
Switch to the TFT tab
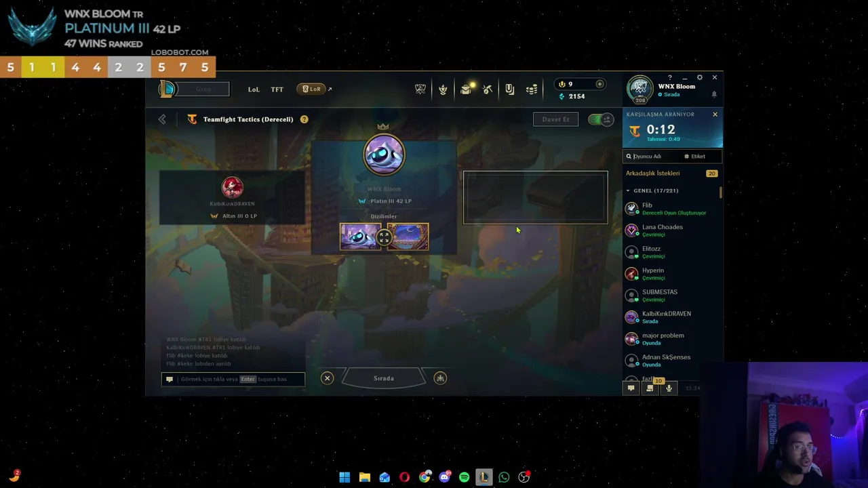[277, 89]
